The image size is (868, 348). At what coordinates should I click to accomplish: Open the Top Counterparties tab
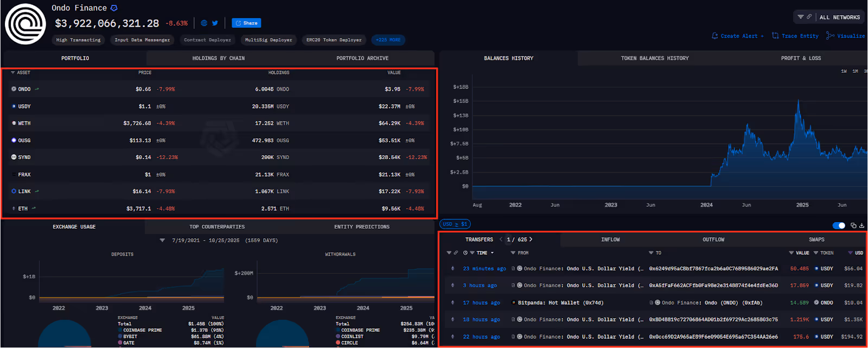217,227
